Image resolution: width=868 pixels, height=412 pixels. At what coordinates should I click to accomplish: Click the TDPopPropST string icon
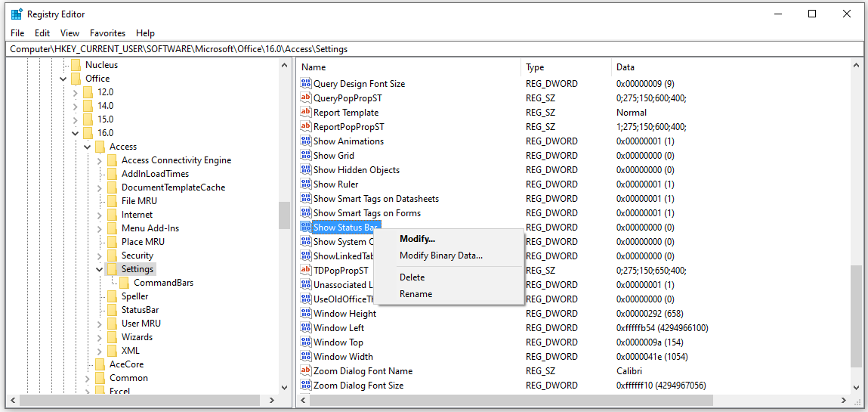(x=306, y=270)
